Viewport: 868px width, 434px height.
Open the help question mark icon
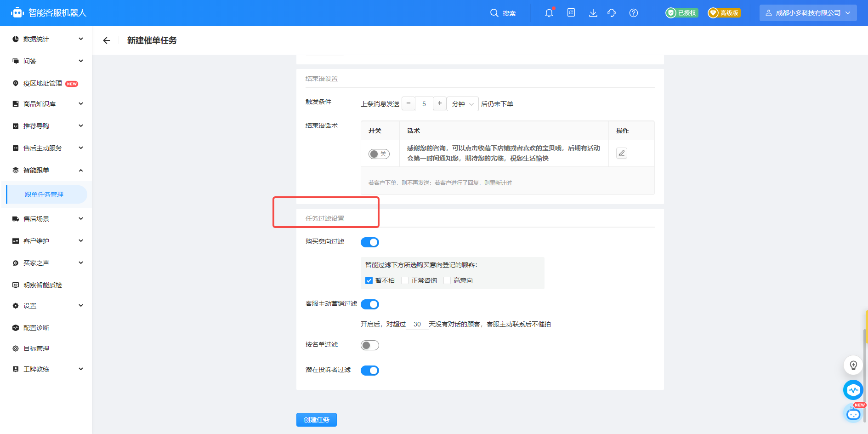(634, 13)
